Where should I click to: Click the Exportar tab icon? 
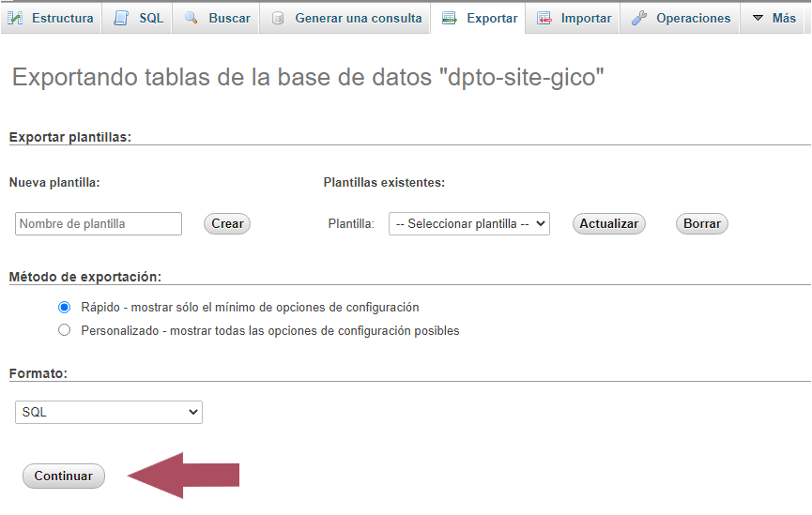pos(450,18)
